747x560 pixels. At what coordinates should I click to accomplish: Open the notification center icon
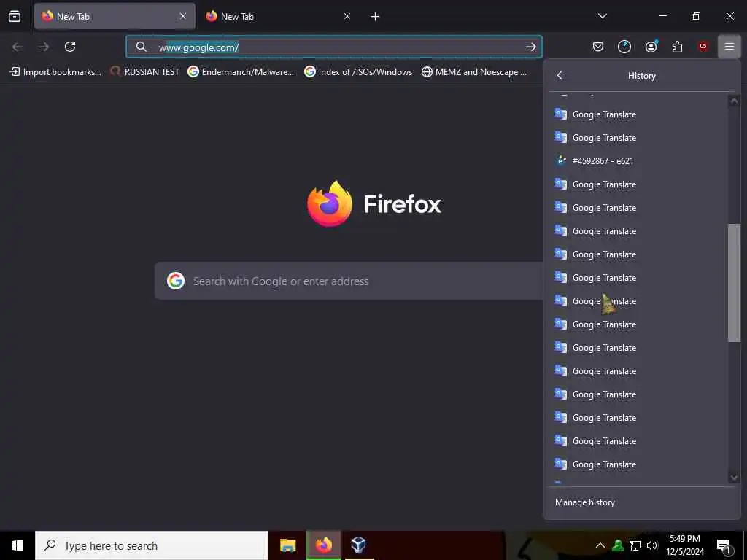(x=724, y=546)
